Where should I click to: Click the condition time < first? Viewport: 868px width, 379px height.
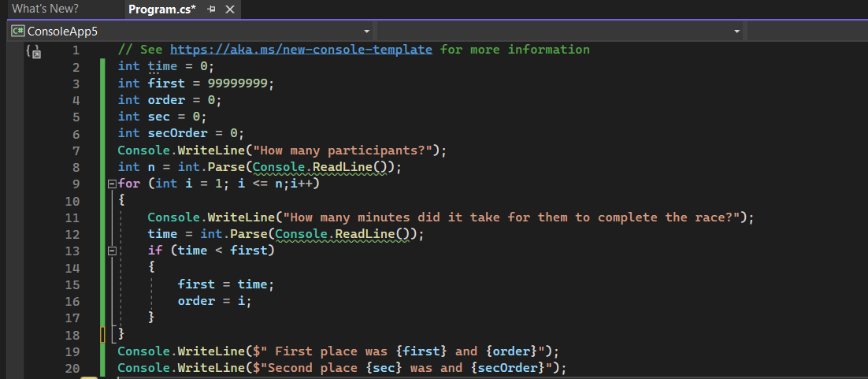click(223, 251)
